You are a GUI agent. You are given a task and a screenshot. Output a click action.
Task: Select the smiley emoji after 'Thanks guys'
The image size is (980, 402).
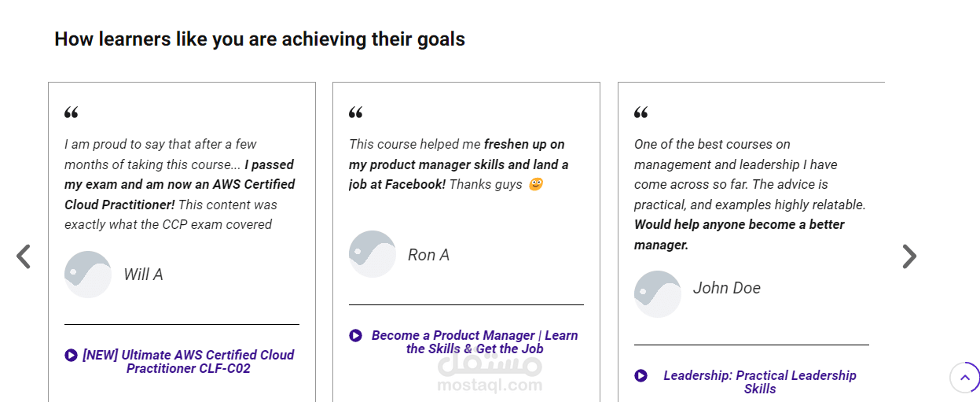click(x=536, y=185)
